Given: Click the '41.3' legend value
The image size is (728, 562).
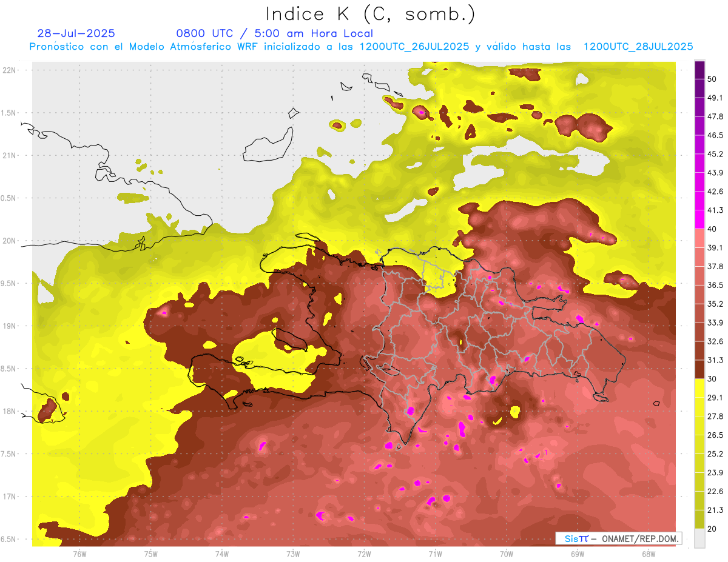Looking at the screenshot, I should 715,210.
